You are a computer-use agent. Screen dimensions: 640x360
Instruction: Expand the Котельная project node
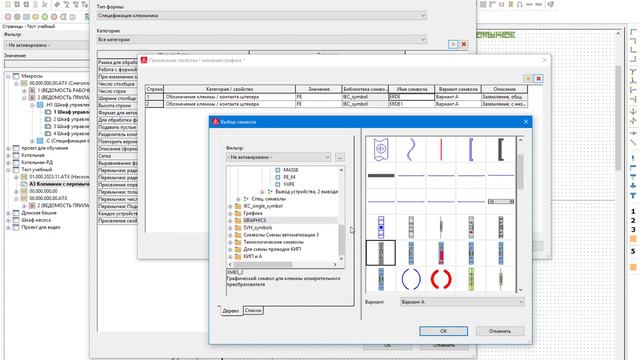tap(8, 156)
